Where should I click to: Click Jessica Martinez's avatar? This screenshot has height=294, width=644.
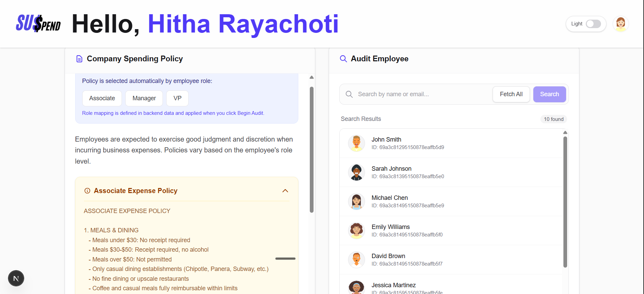tap(357, 288)
